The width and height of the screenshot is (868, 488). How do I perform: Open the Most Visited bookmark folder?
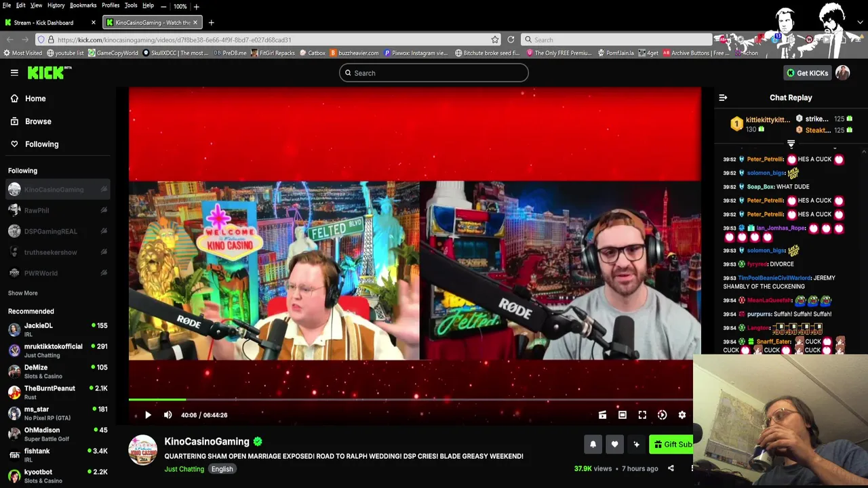(x=22, y=53)
